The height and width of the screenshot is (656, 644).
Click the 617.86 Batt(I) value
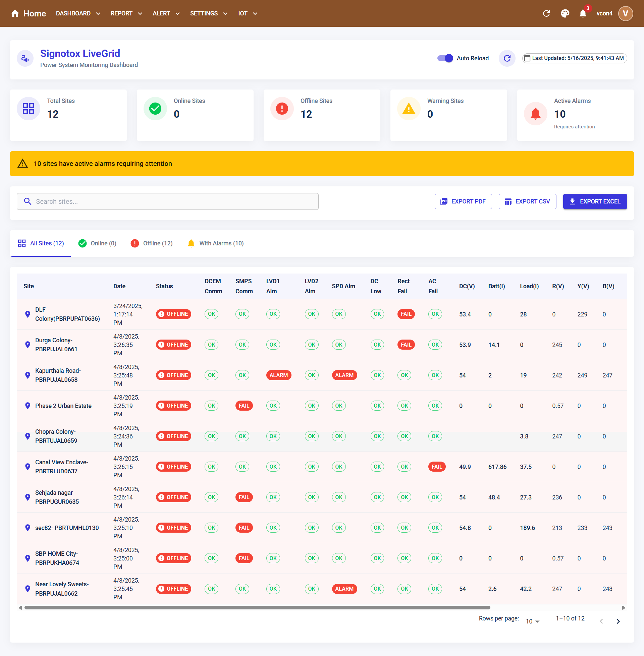[x=497, y=467]
